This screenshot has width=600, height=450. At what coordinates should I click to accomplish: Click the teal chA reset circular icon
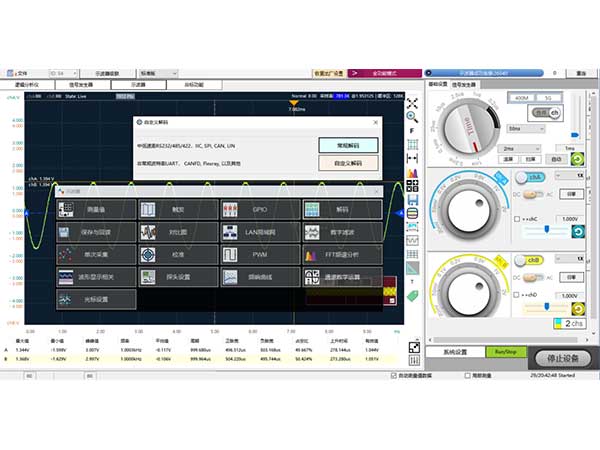(578, 232)
